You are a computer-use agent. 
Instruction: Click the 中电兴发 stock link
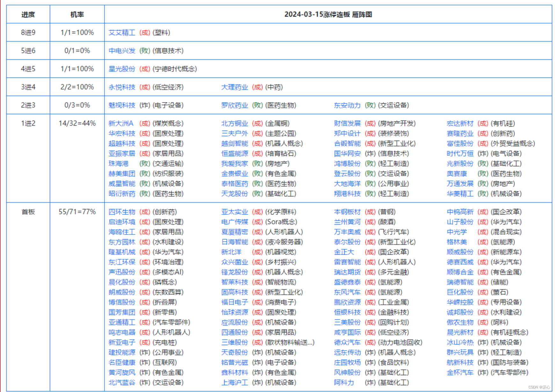(x=122, y=51)
